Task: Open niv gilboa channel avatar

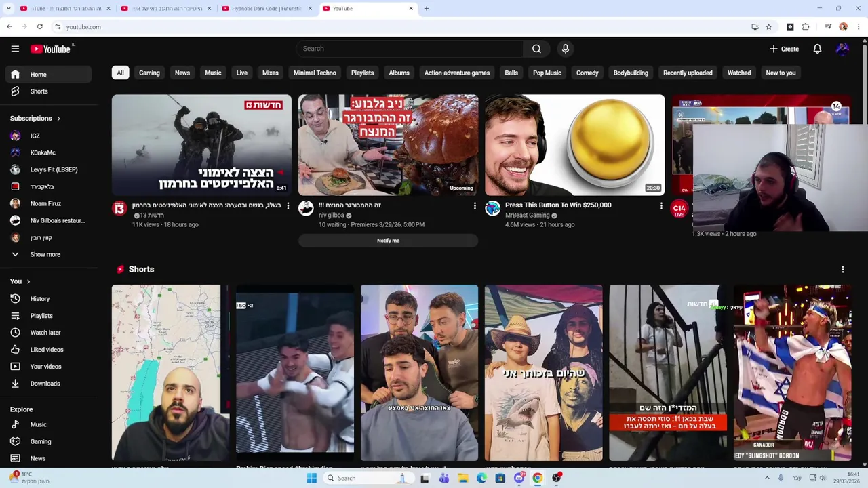Action: pos(306,208)
